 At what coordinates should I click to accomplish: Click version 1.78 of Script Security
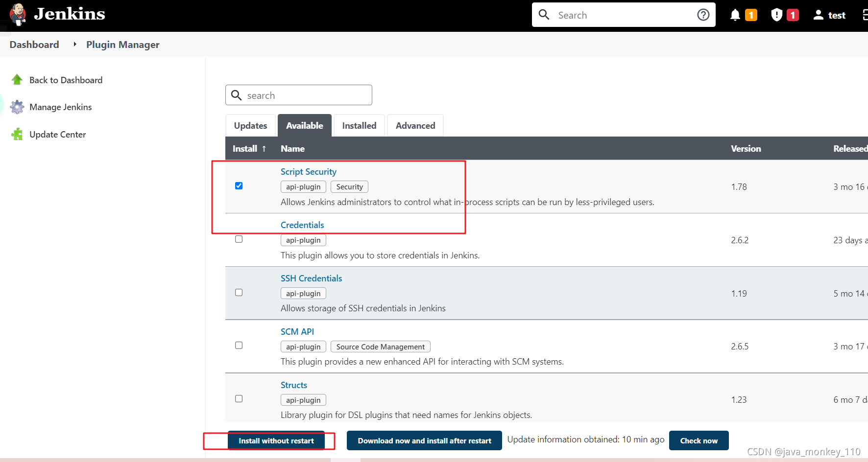[739, 186]
